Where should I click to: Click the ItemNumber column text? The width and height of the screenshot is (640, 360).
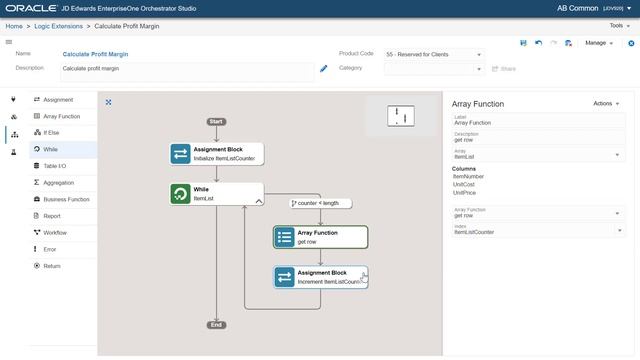pyautogui.click(x=468, y=177)
